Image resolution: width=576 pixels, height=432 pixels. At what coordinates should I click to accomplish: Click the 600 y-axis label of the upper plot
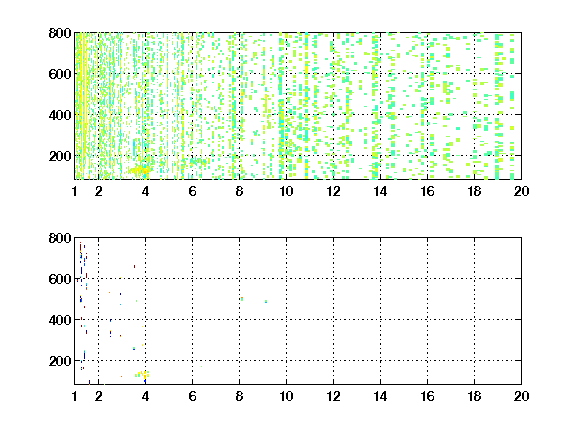click(60, 74)
